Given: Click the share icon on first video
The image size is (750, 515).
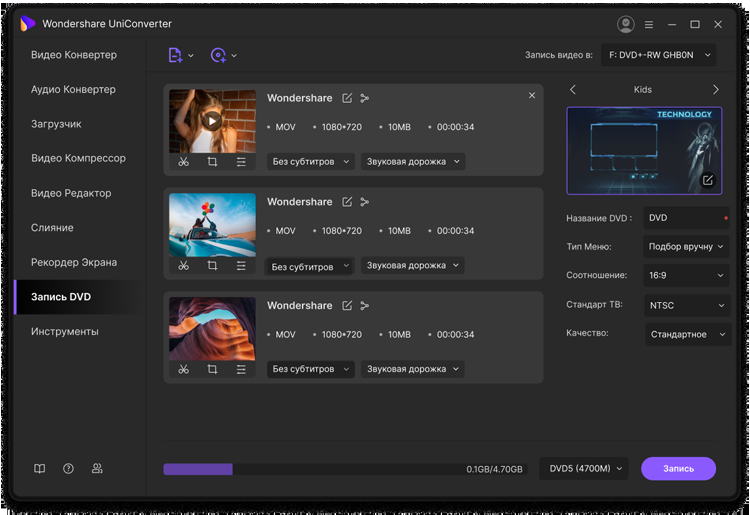Looking at the screenshot, I should [x=364, y=98].
